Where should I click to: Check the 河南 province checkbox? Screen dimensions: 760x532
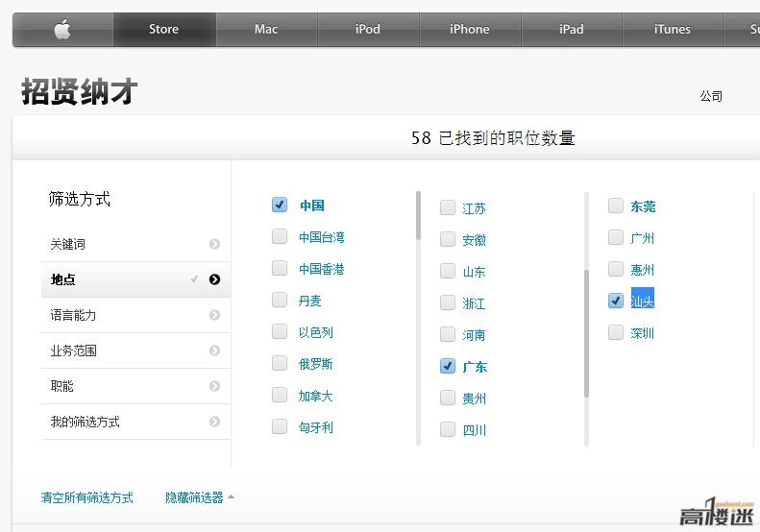coord(448,334)
